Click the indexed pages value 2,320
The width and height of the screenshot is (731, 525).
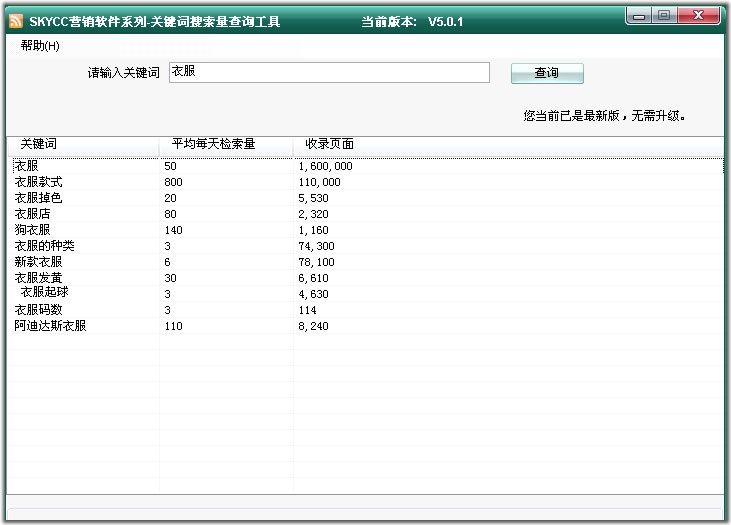coord(313,214)
